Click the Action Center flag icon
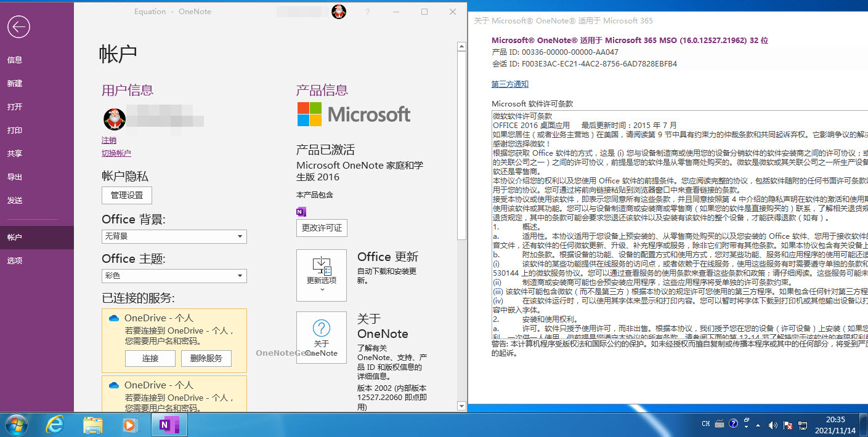 [x=788, y=425]
